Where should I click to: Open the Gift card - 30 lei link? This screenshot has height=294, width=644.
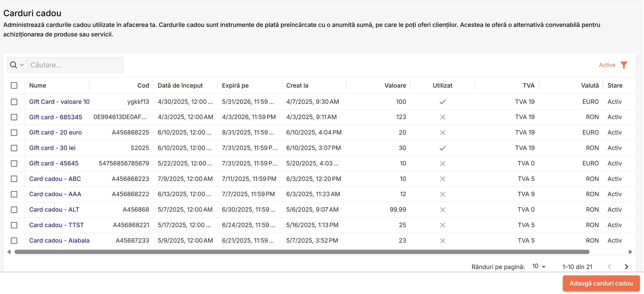coord(52,148)
